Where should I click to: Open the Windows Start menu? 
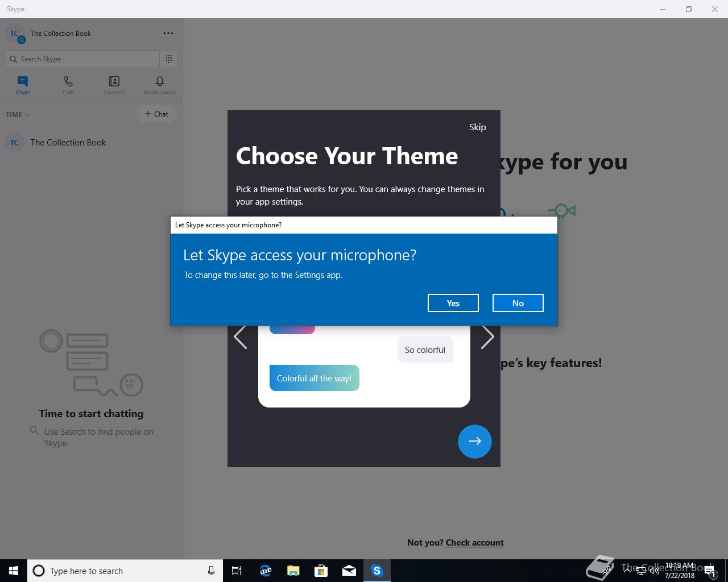click(14, 571)
